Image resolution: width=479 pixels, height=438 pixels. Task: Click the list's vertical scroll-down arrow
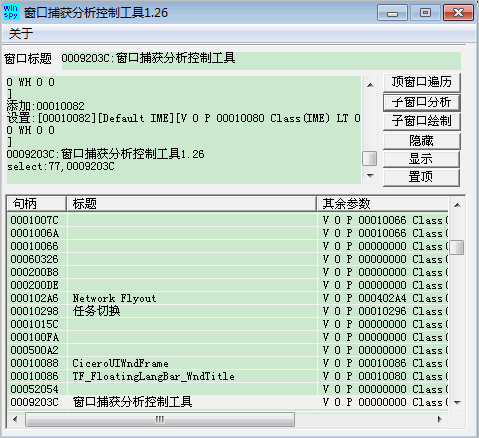tap(457, 403)
